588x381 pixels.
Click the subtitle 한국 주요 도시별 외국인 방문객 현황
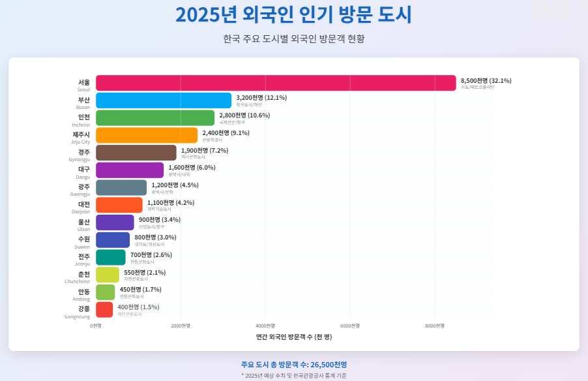pyautogui.click(x=294, y=38)
